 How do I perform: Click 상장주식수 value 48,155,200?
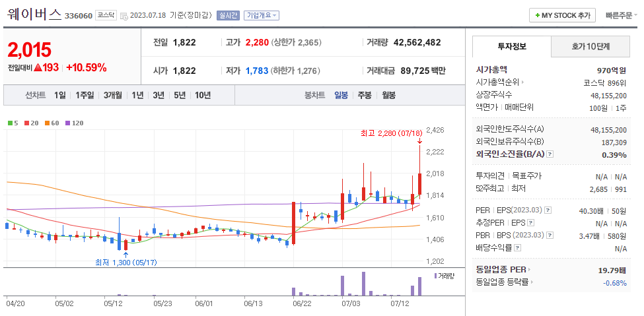click(609, 95)
